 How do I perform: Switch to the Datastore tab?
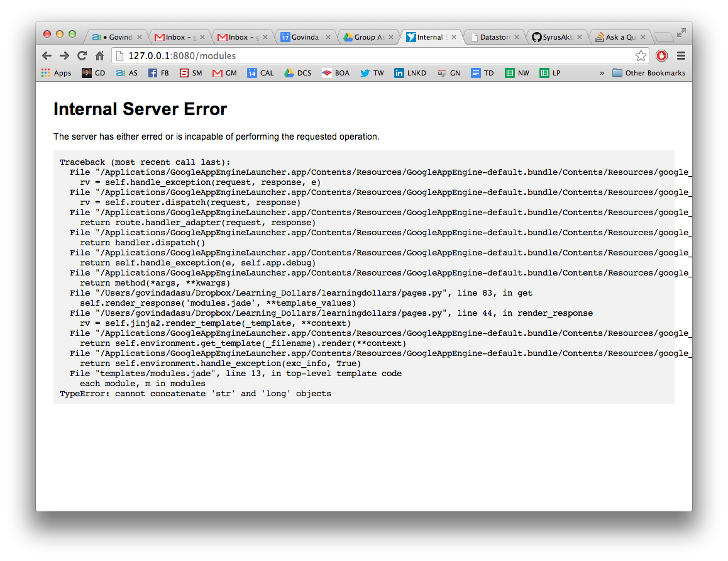[x=494, y=37]
